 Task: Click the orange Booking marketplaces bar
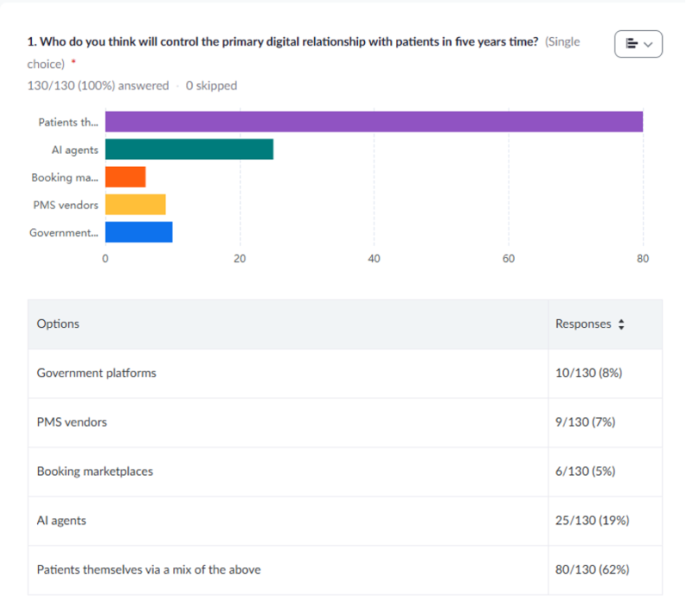click(x=125, y=177)
